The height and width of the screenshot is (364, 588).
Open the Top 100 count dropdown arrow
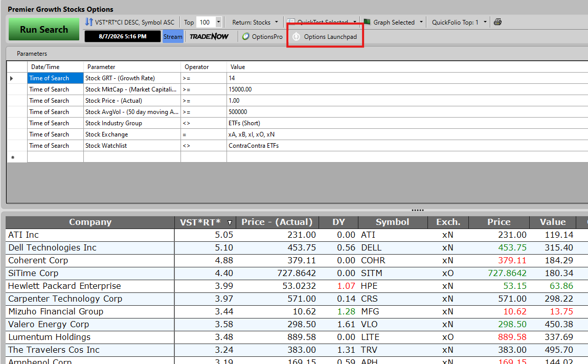click(218, 22)
